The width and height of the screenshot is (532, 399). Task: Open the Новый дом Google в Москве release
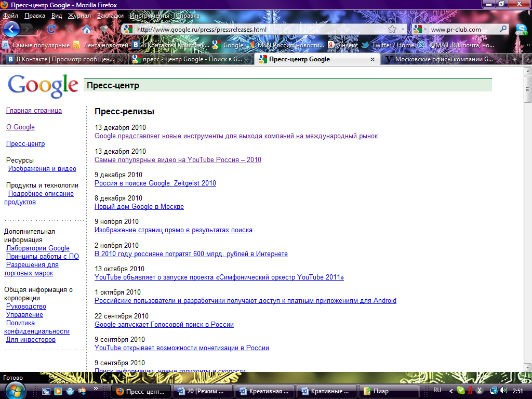pos(139,206)
